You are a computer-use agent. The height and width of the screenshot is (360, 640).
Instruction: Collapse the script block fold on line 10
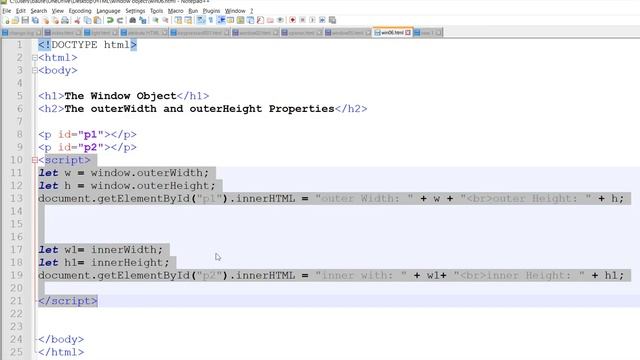tap(35, 160)
